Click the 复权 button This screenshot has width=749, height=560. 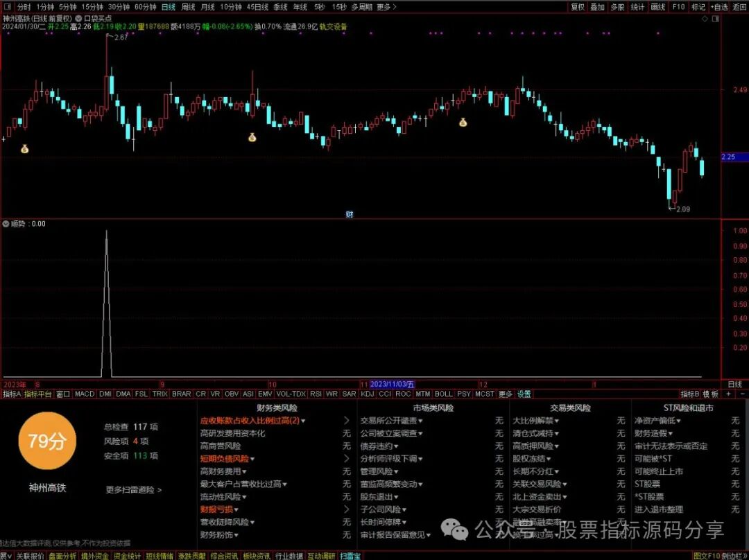click(578, 7)
